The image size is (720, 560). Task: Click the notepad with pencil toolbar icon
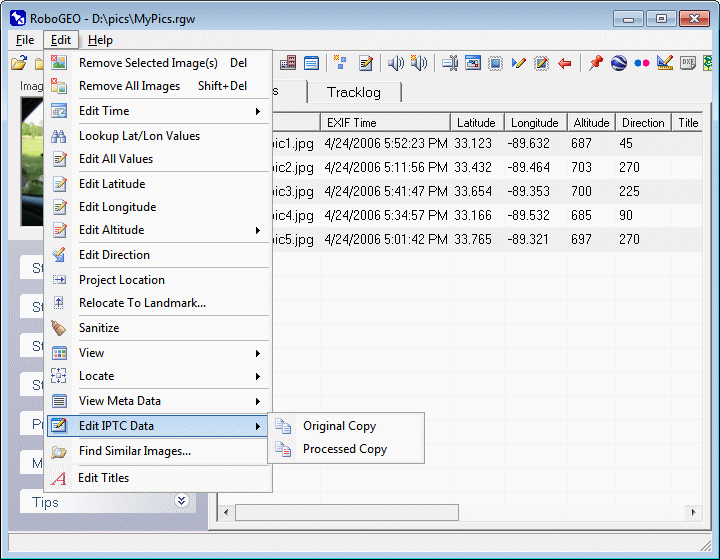tap(366, 63)
